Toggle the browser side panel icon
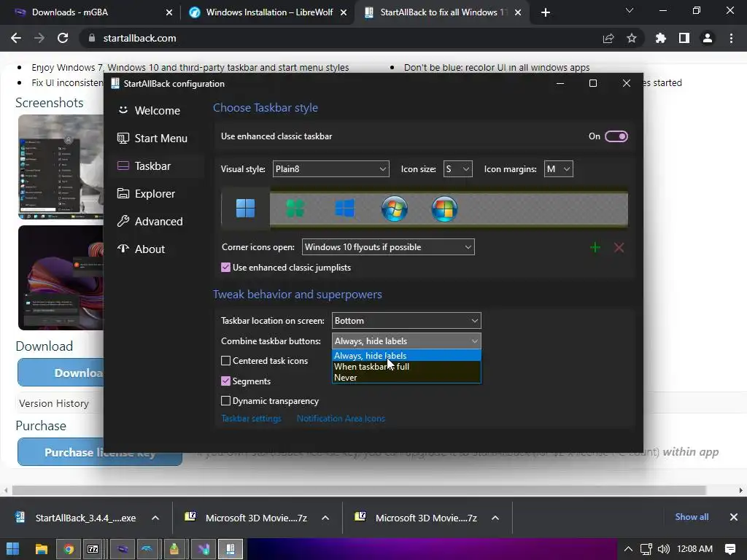 tap(684, 38)
